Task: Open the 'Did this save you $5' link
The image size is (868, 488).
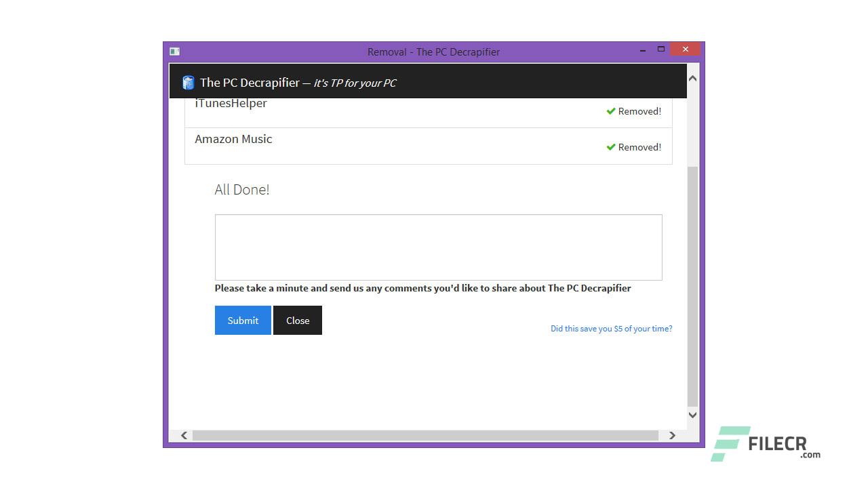Action: tap(612, 329)
